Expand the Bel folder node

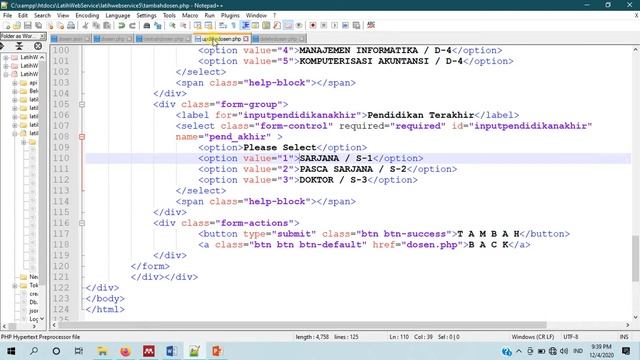tap(15, 91)
